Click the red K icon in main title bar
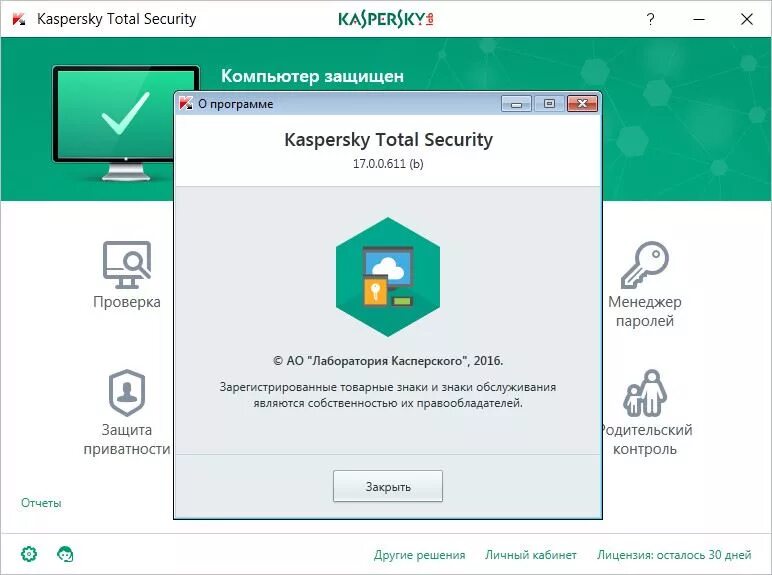 tap(19, 19)
